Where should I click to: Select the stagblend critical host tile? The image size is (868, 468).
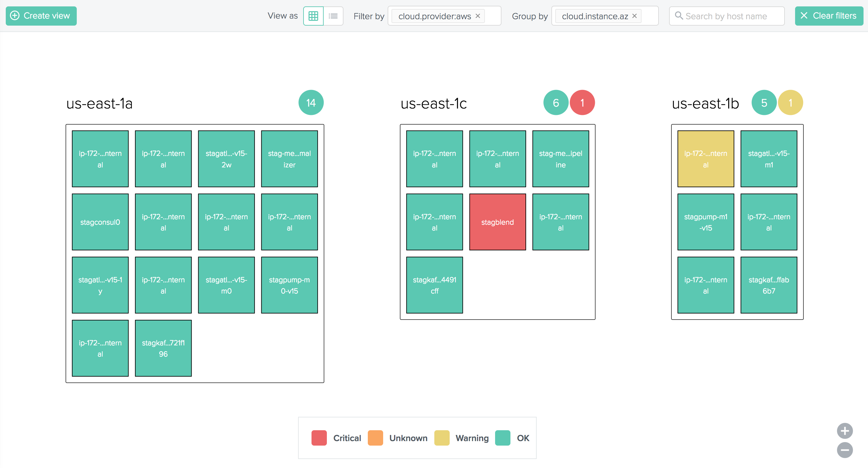(x=497, y=222)
